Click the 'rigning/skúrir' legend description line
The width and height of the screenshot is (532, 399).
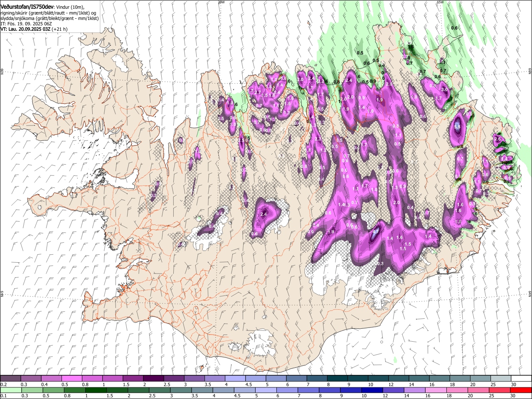48,12
